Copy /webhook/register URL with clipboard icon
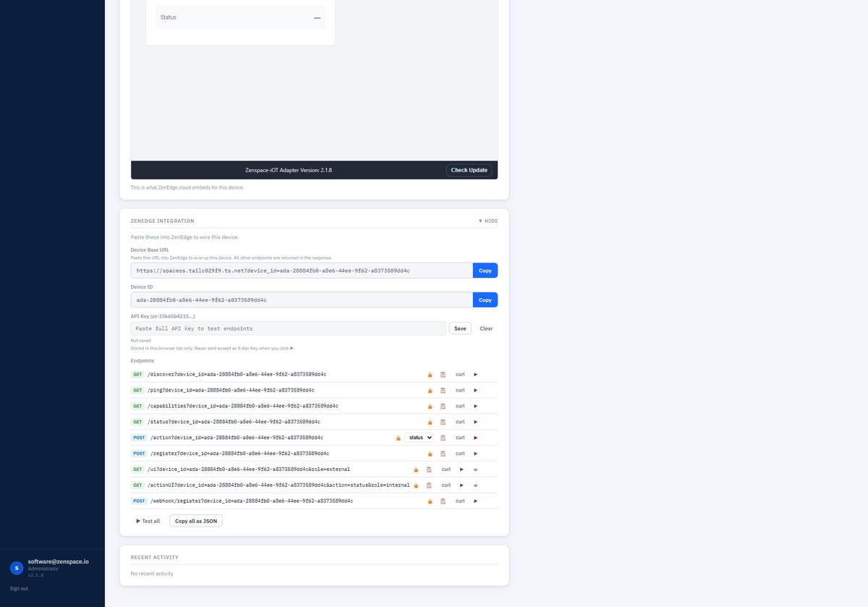The image size is (868, 607). click(443, 501)
